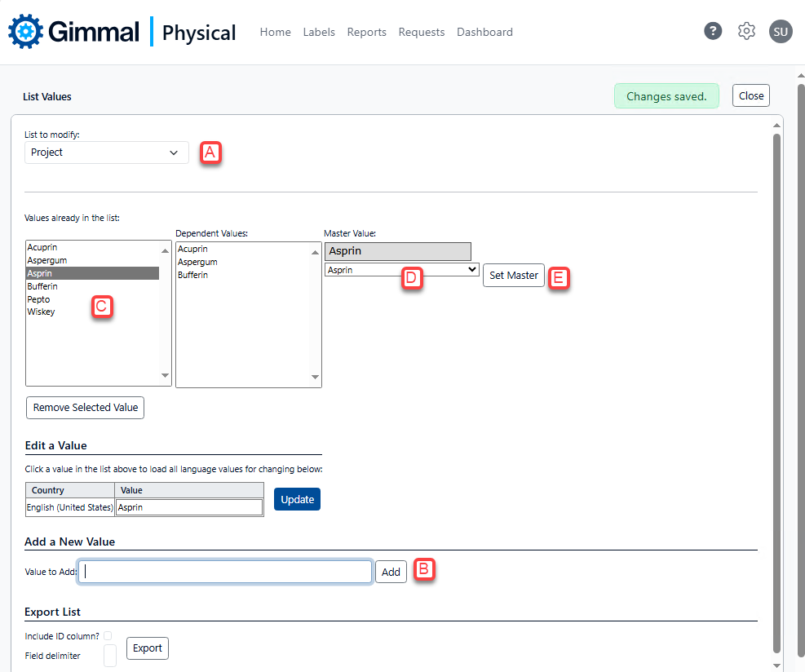805x672 pixels.
Task: Click Remove Selected Value button
Action: click(x=85, y=408)
